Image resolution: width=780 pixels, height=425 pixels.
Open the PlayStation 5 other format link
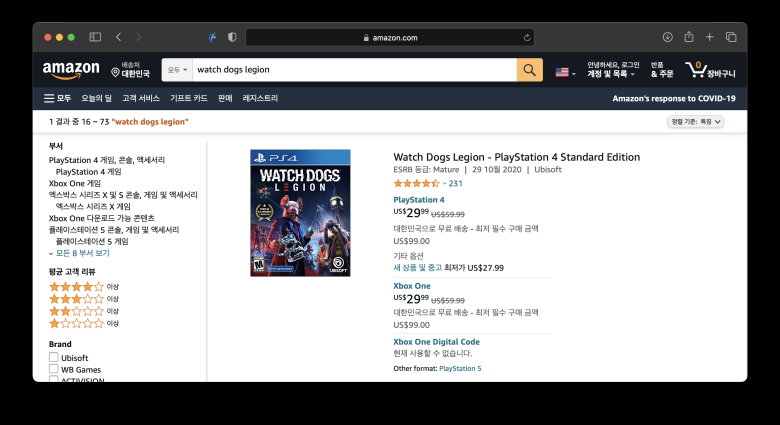[x=460, y=368]
